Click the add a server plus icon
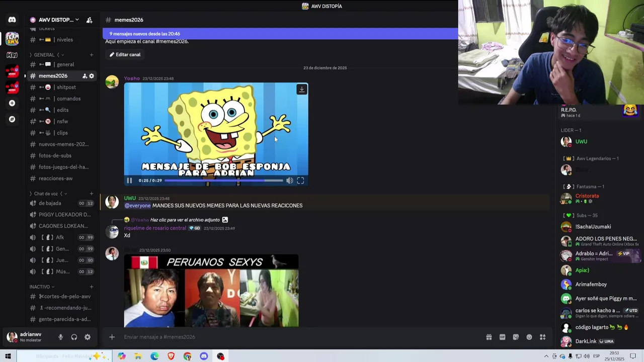 [x=12, y=103]
